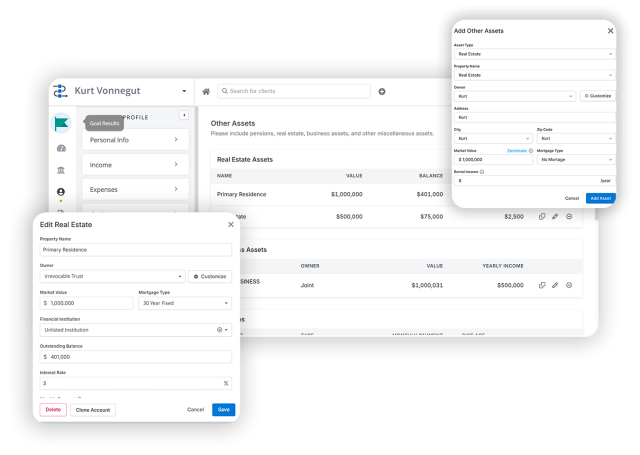Click the Add Asset button
The image size is (640, 455).
click(x=601, y=198)
